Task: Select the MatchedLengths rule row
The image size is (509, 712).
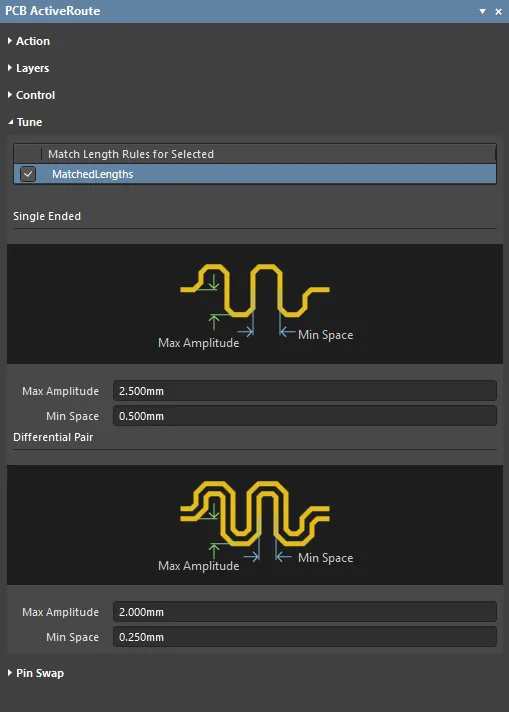Action: pyautogui.click(x=255, y=174)
